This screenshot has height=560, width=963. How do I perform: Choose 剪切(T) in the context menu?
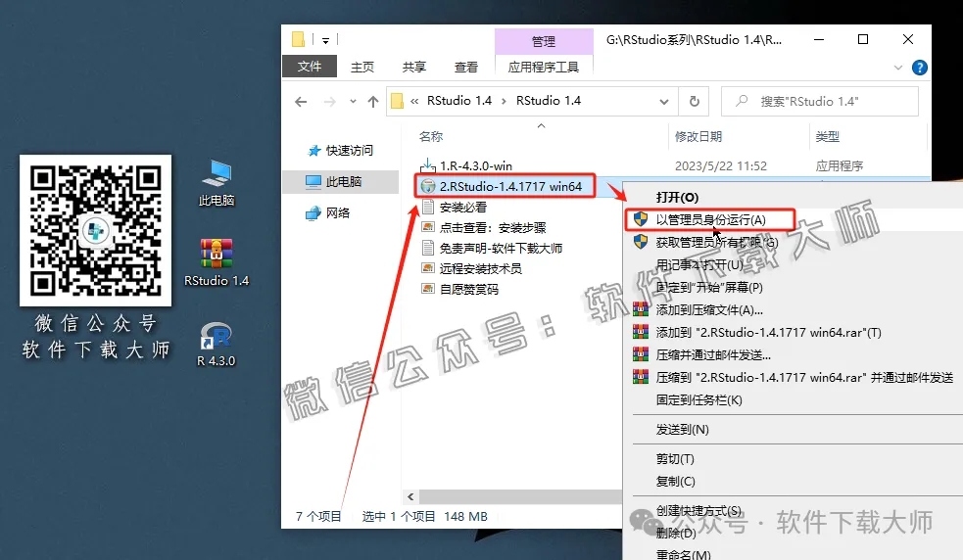click(675, 459)
